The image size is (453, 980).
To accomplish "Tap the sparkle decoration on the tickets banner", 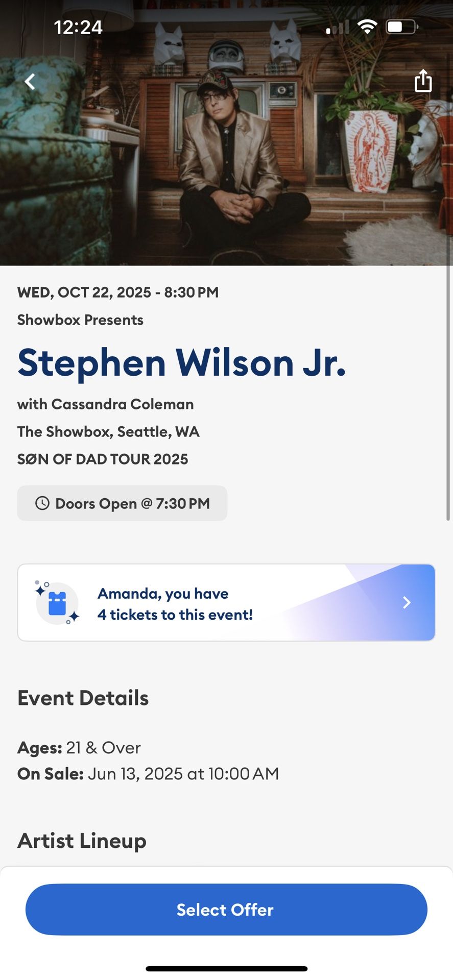I will coord(40,590).
